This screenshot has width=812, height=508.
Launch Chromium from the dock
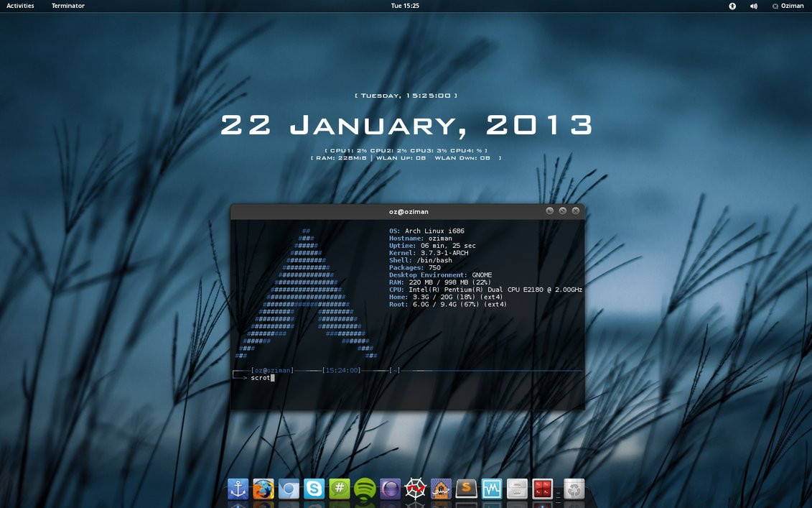tap(289, 489)
